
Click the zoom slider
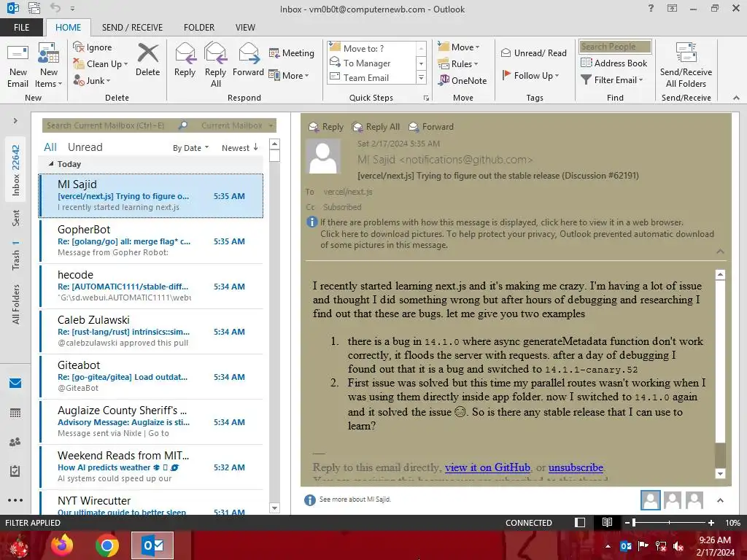[669, 522]
